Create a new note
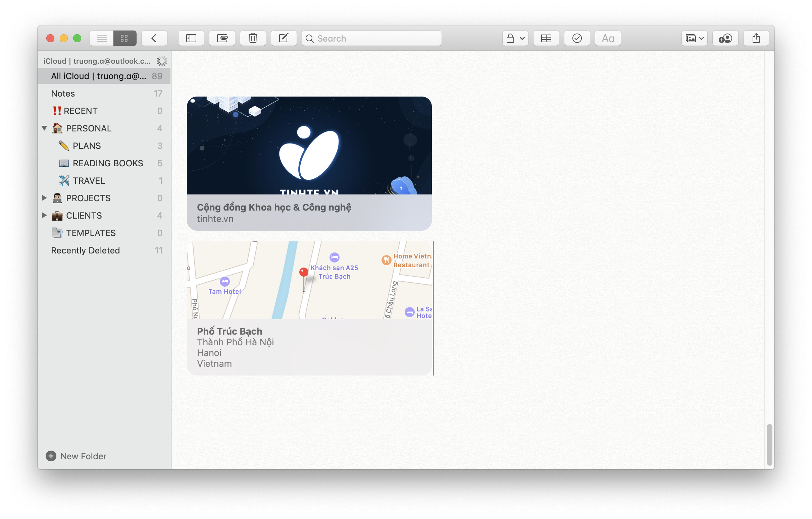This screenshot has height=519, width=812. coord(284,38)
